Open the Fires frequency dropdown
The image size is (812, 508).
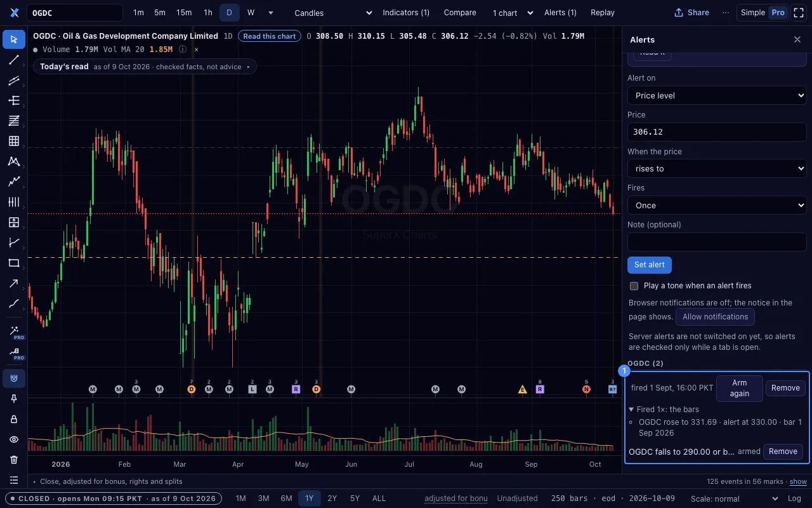coord(717,205)
